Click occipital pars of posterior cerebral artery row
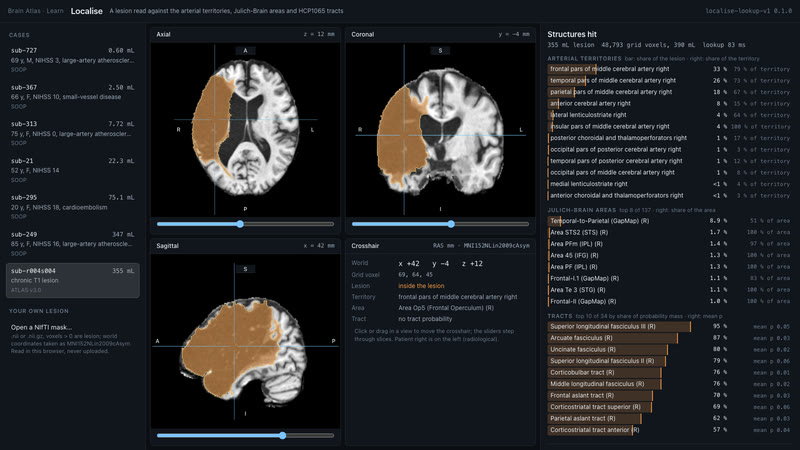The width and height of the screenshot is (800, 450). 669,149
